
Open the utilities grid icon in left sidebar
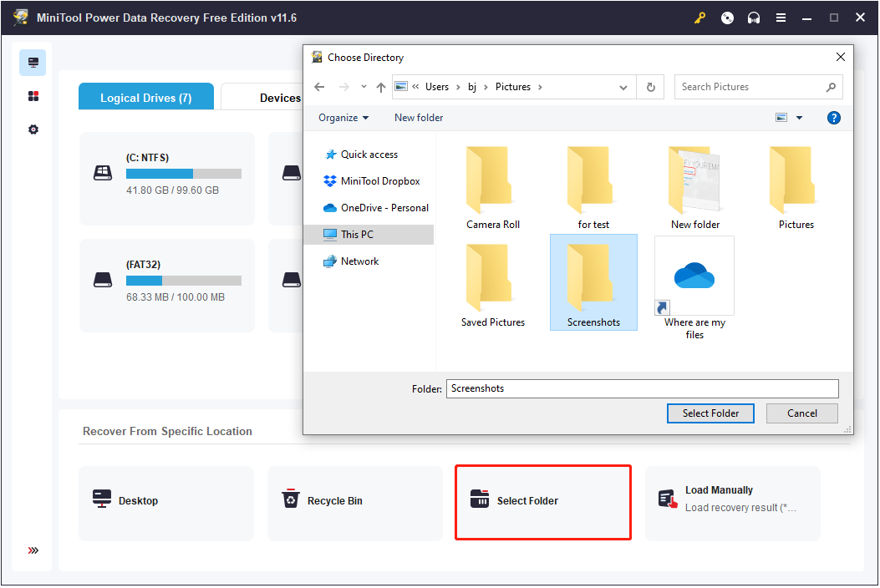(33, 96)
